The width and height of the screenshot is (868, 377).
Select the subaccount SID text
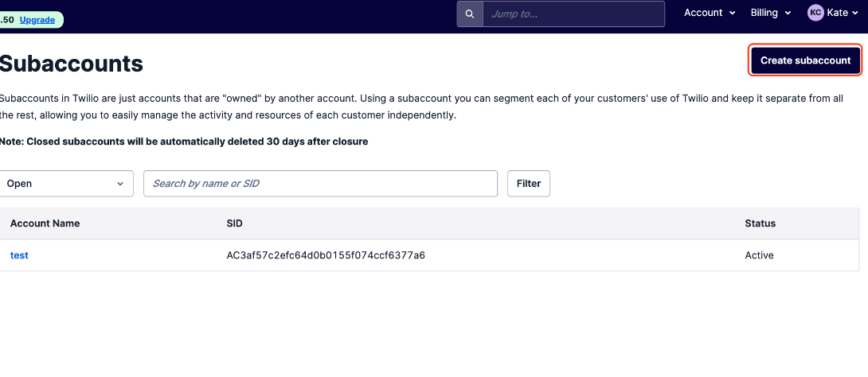(x=326, y=255)
